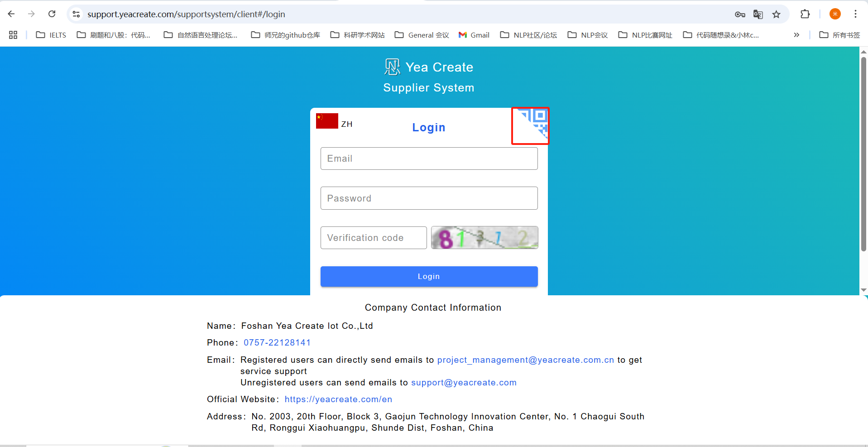Expand hidden bookmarks with double chevron
The width and height of the screenshot is (868, 447).
coord(796,35)
